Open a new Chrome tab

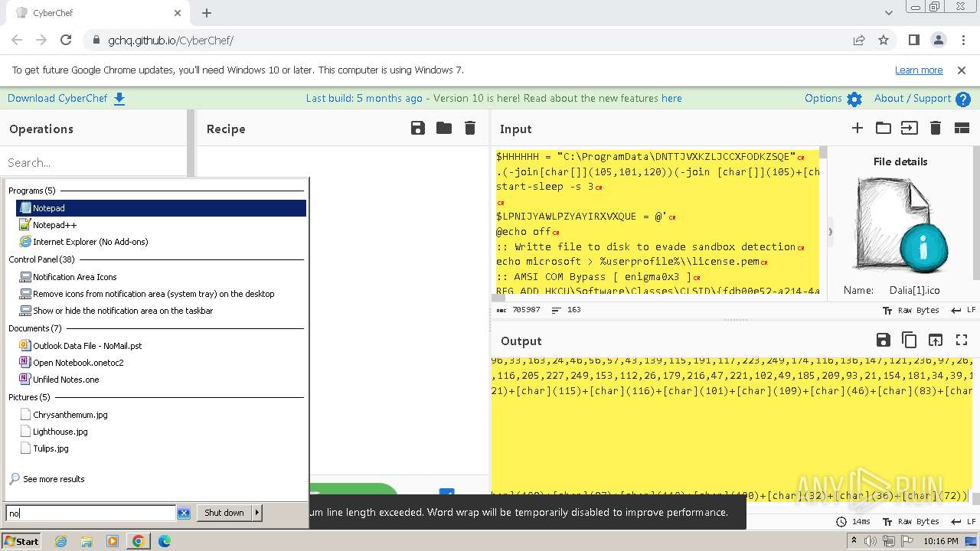207,13
